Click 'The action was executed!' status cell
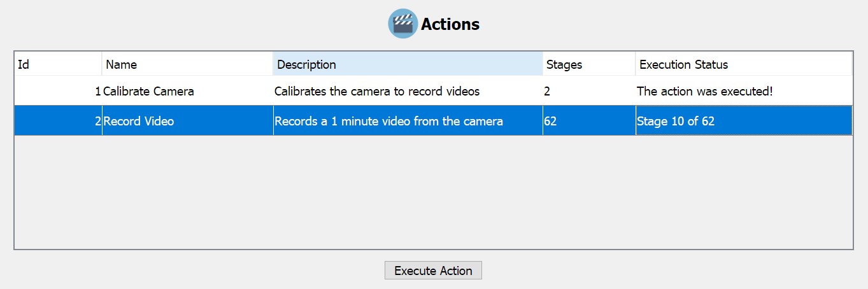This screenshot has width=868, height=289. point(704,92)
